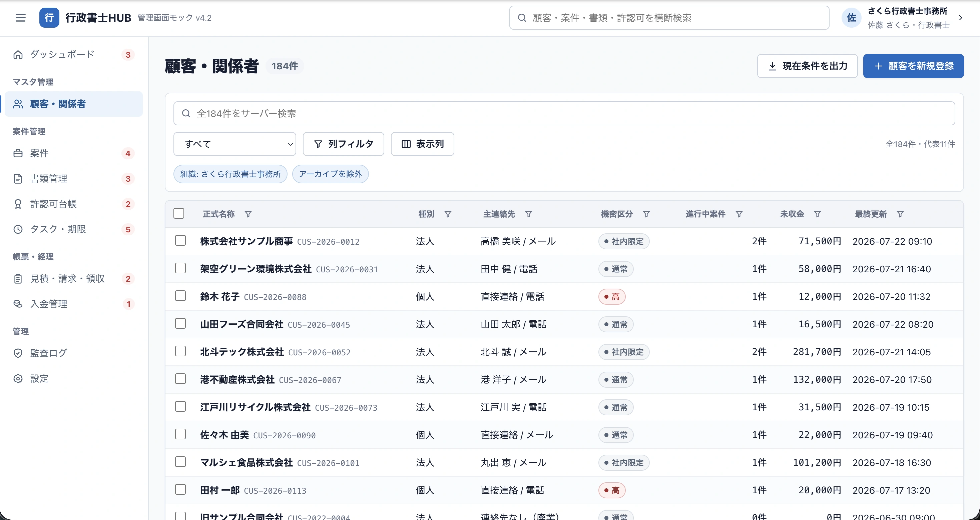Open 監査ログ in the sidebar
The height and width of the screenshot is (520, 980).
click(x=74, y=353)
